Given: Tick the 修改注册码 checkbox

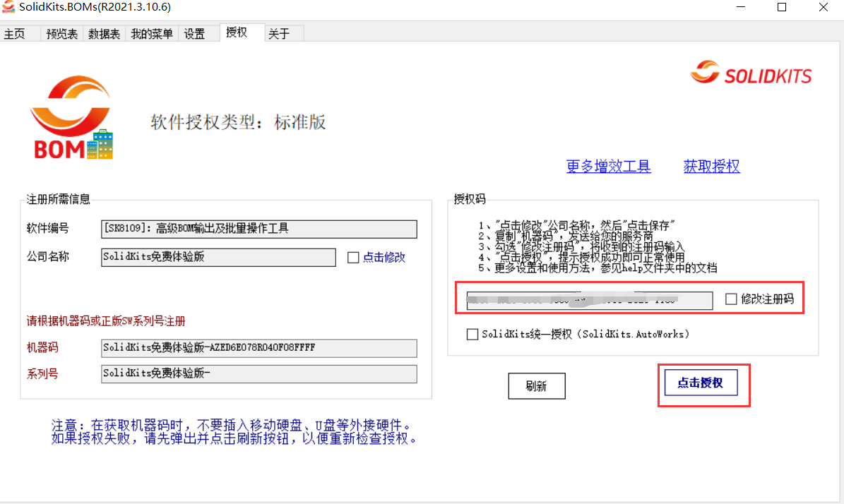Looking at the screenshot, I should (x=731, y=299).
